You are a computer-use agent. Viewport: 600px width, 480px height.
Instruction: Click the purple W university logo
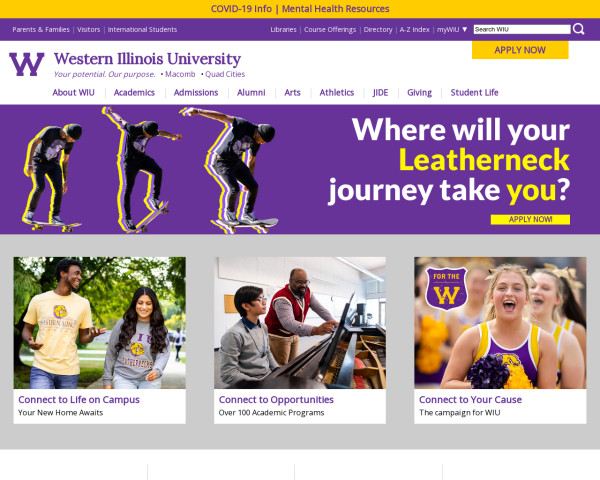click(x=27, y=64)
